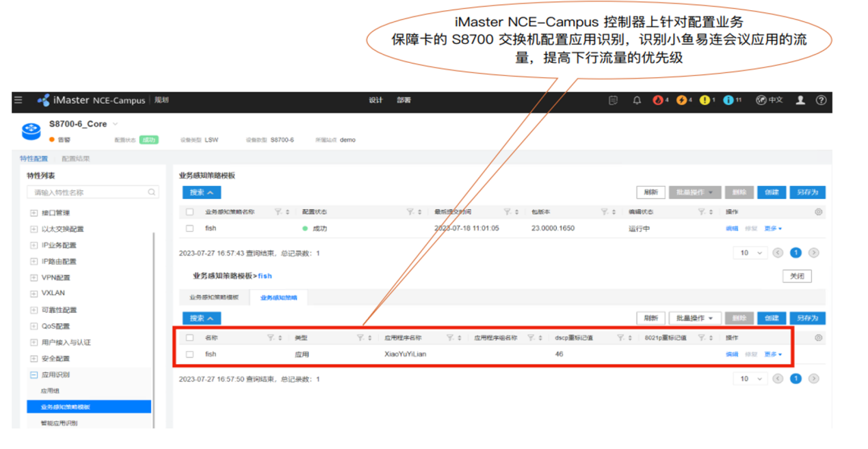The width and height of the screenshot is (868, 449).
Task: Open the user account icon
Action: [x=800, y=100]
